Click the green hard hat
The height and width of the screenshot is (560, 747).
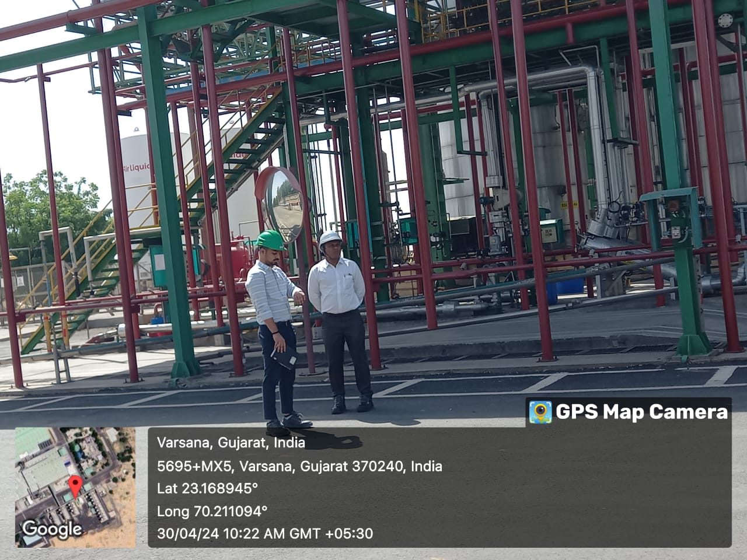click(x=270, y=239)
